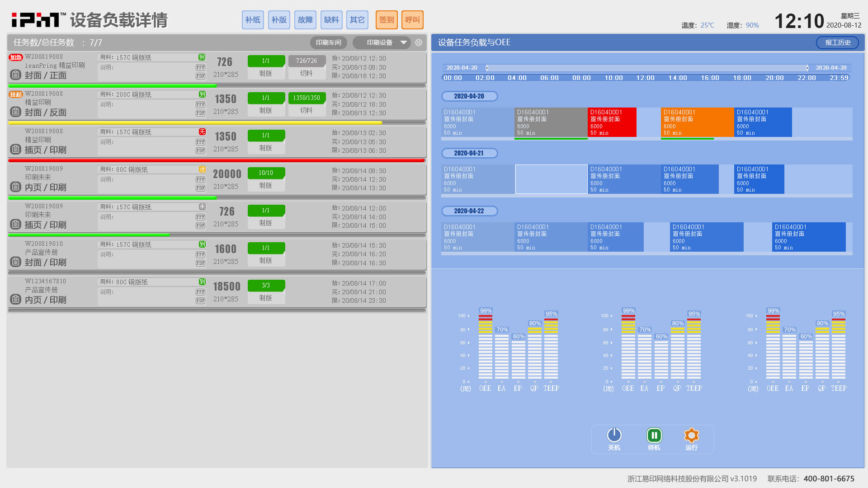Open 报工历史 history button
Screen dimensions: 868x488
coord(837,42)
